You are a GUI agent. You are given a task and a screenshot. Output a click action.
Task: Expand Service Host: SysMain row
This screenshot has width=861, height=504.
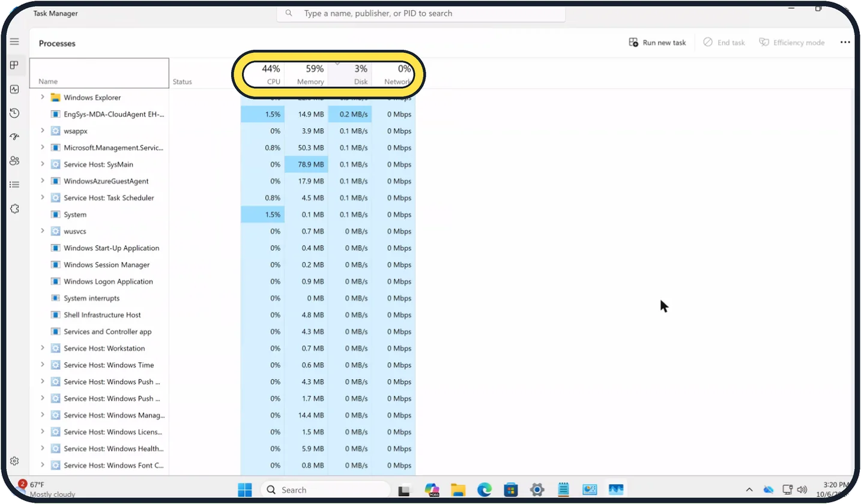point(42,164)
